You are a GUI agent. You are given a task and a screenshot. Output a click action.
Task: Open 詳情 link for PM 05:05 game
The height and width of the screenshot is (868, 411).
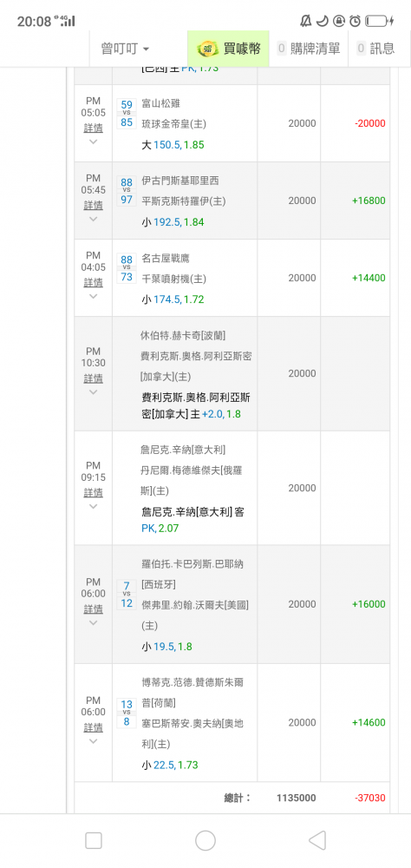(93, 128)
